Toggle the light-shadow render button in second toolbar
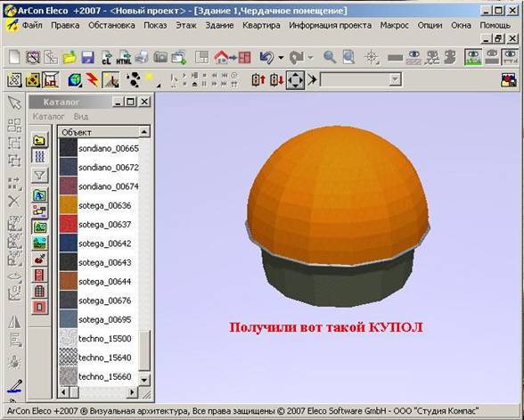The width and height of the screenshot is (524, 420). 111,80
